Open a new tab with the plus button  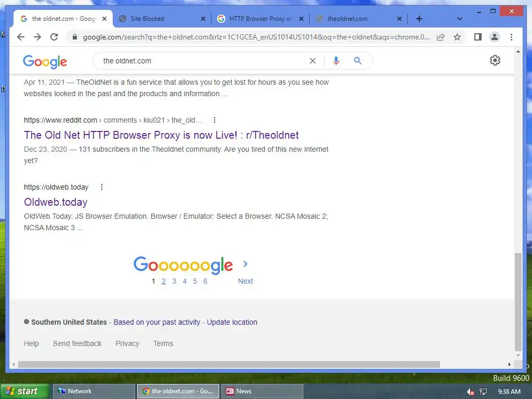pos(419,19)
